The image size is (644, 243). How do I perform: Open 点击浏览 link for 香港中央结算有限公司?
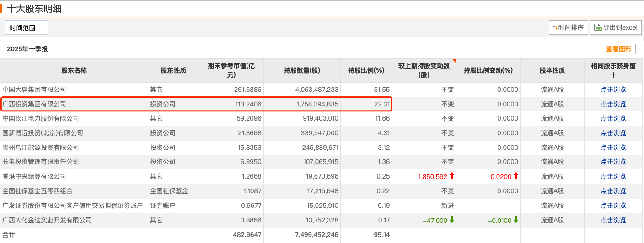click(x=613, y=176)
